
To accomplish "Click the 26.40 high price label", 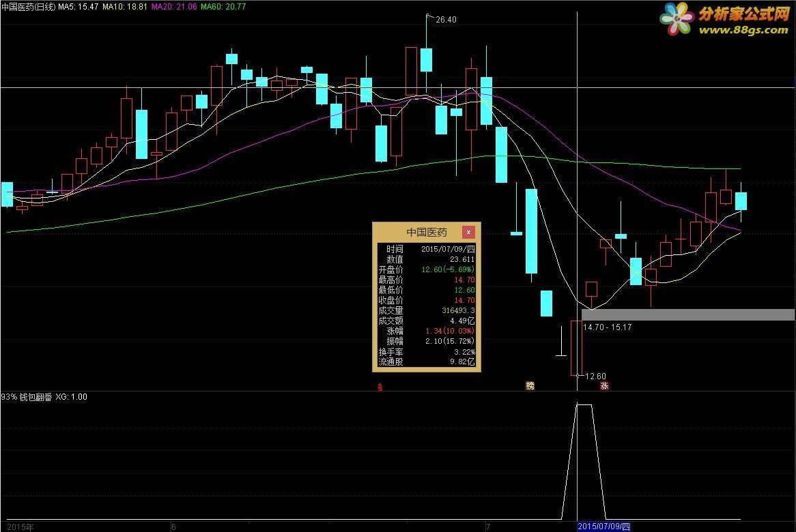I will point(446,20).
